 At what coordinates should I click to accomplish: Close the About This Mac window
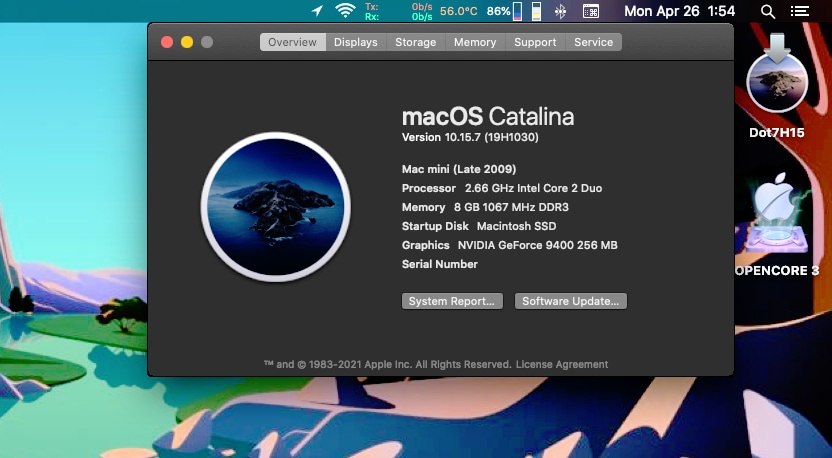[x=167, y=42]
